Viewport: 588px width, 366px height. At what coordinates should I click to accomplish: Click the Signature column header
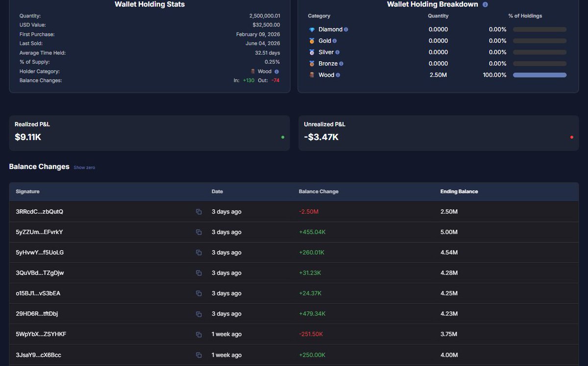(x=27, y=192)
